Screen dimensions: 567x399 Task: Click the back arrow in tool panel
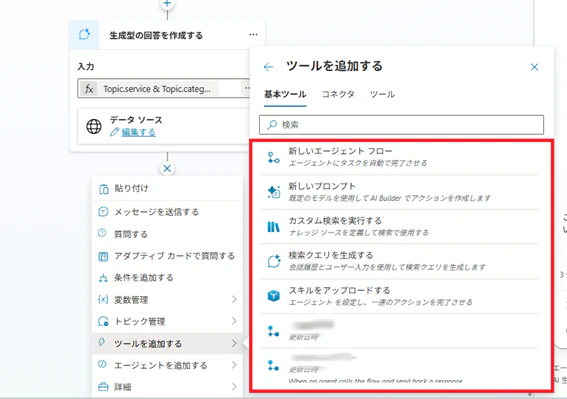[x=268, y=67]
